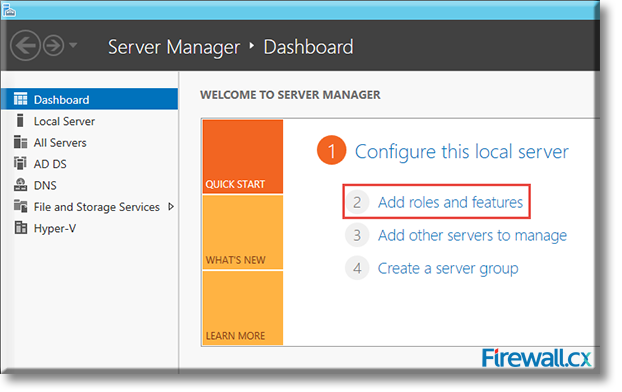Select the LEARN MORE tile
This screenshot has width=622, height=392.
(243, 308)
